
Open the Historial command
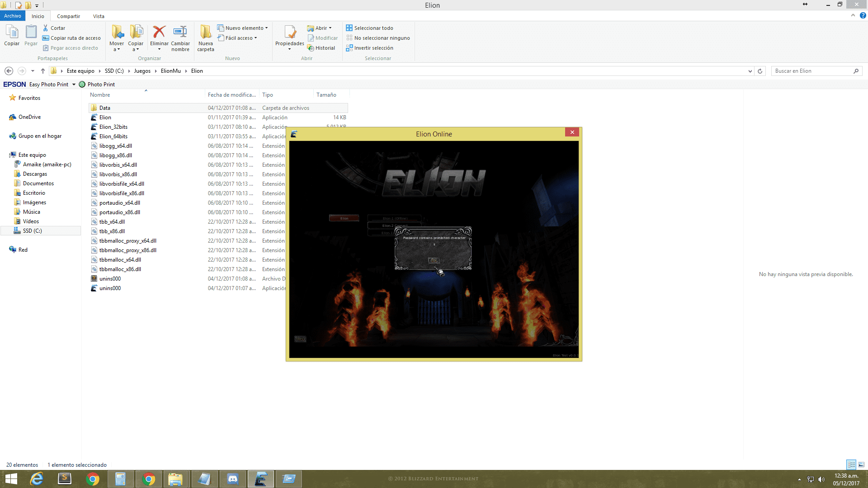(x=321, y=48)
